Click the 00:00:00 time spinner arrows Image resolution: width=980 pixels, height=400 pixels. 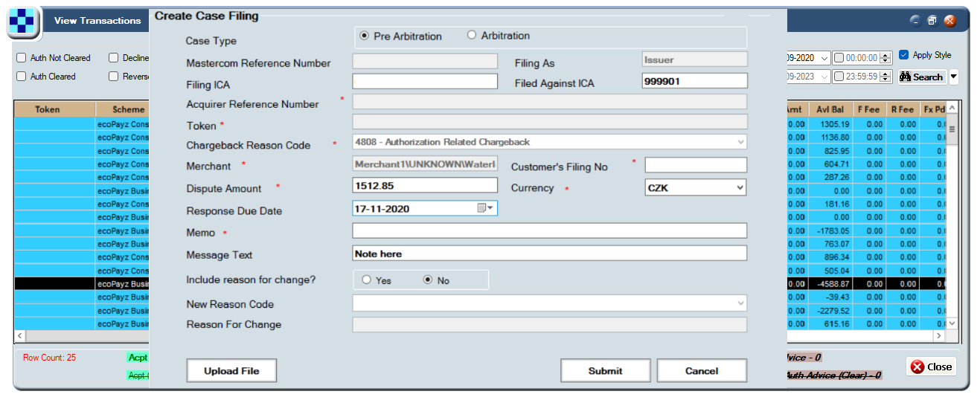[x=885, y=58]
